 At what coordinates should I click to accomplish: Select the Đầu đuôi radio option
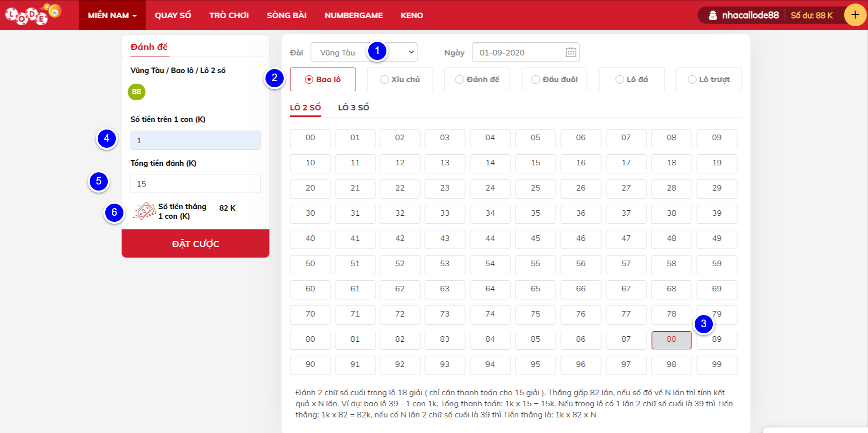pos(554,79)
